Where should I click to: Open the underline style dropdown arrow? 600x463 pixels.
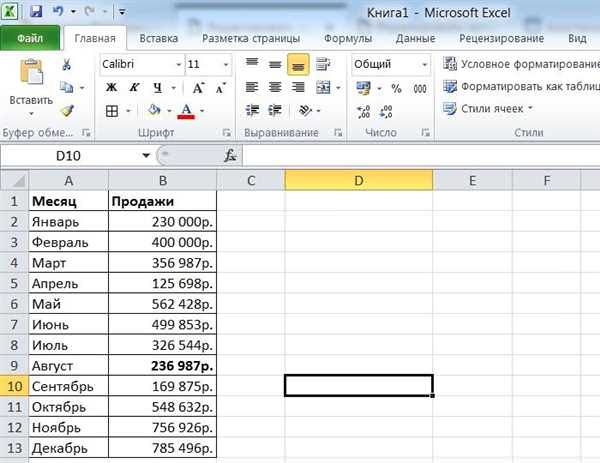[x=174, y=88]
